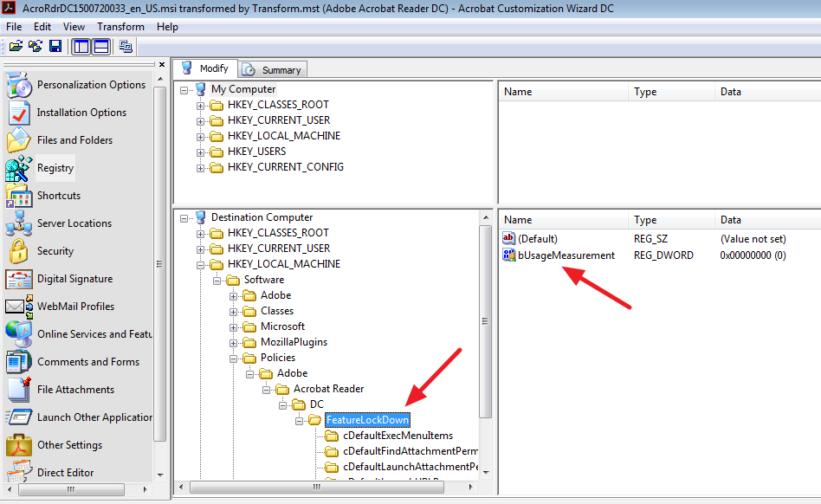Open Comments and Forms section

[88, 362]
